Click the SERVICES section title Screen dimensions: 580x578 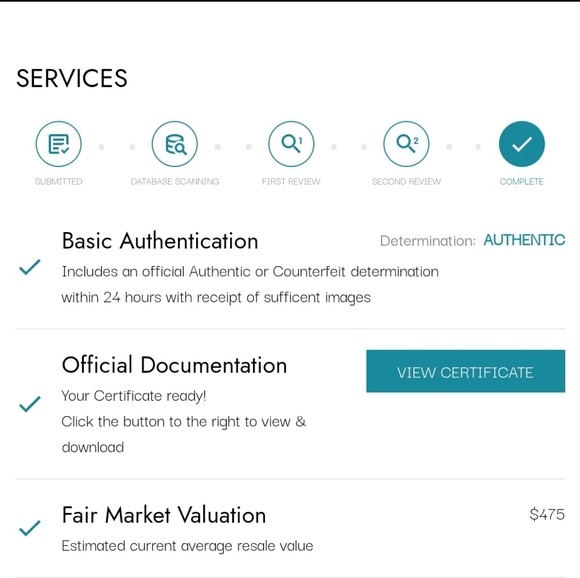tap(72, 78)
